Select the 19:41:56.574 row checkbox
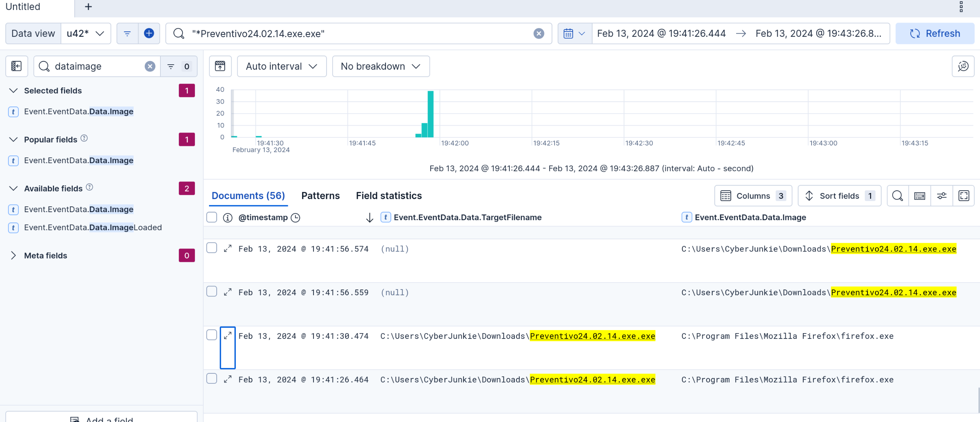Viewport: 980px width, 422px height. click(212, 248)
